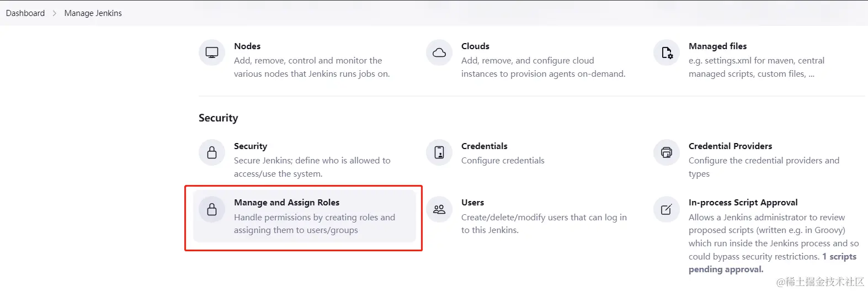Image resolution: width=868 pixels, height=291 pixels.
Task: Click 'Secure Jenkins; define who' description
Action: 312,167
